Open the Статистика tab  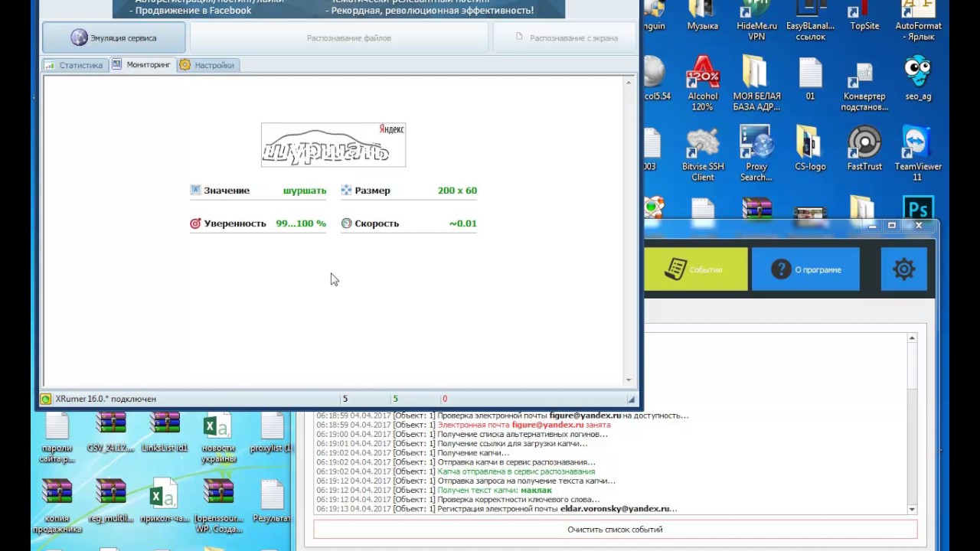coord(73,65)
